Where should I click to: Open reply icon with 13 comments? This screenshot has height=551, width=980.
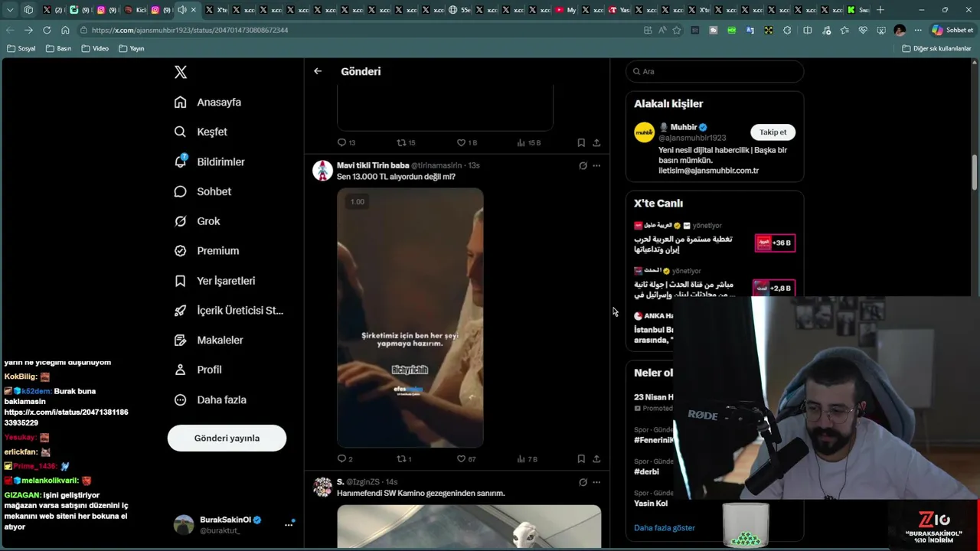pos(346,142)
